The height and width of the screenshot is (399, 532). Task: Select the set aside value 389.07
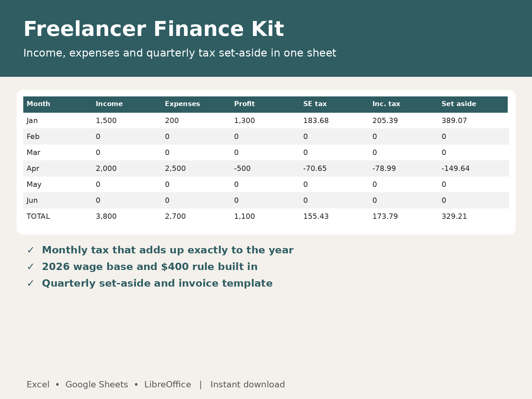(x=454, y=121)
